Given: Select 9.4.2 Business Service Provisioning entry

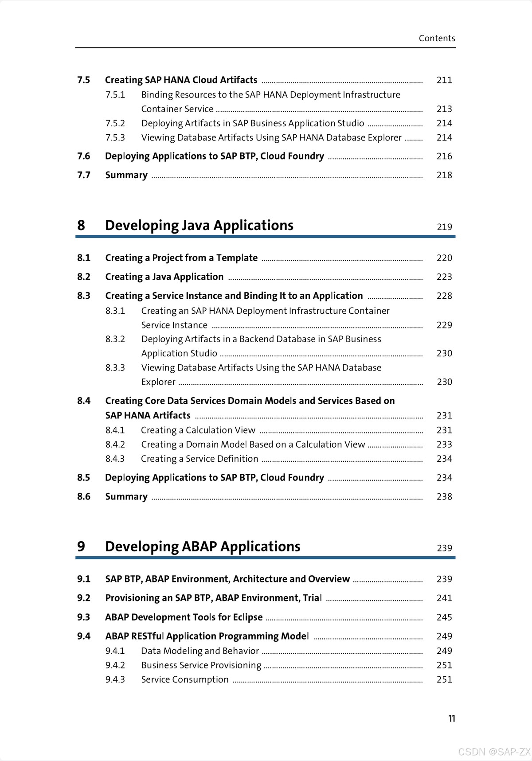Looking at the screenshot, I should tap(201, 665).
